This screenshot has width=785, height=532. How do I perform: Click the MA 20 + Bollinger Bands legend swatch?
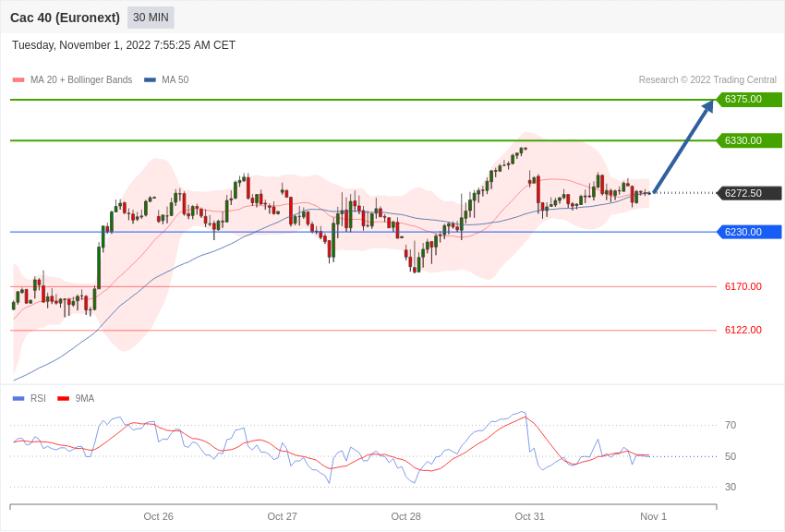point(18,80)
